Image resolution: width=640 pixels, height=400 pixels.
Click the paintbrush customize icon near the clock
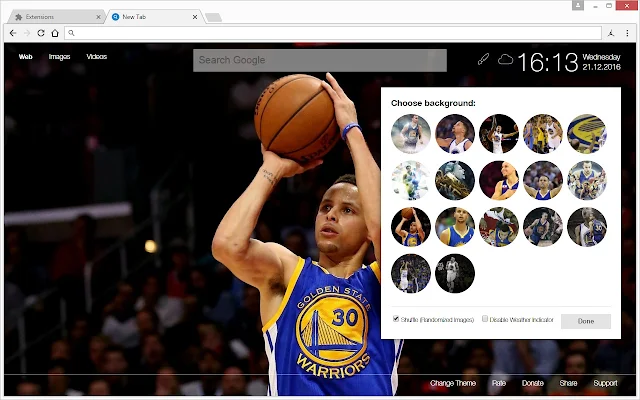coord(483,60)
